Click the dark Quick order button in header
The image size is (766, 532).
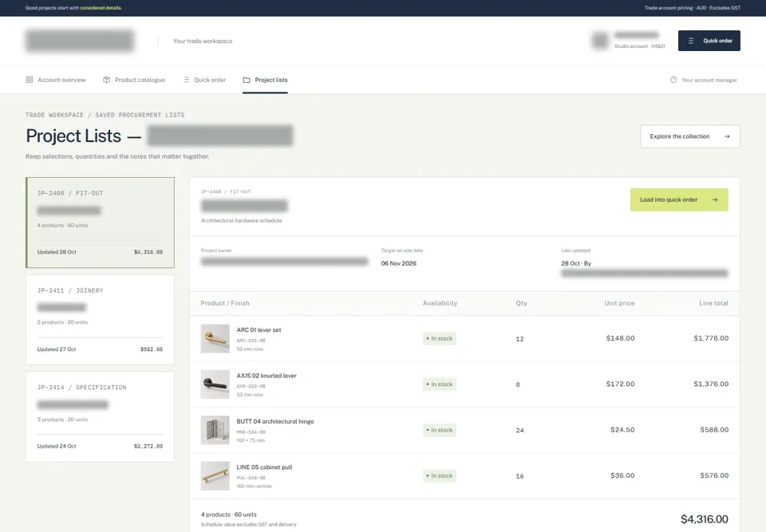[x=709, y=41]
